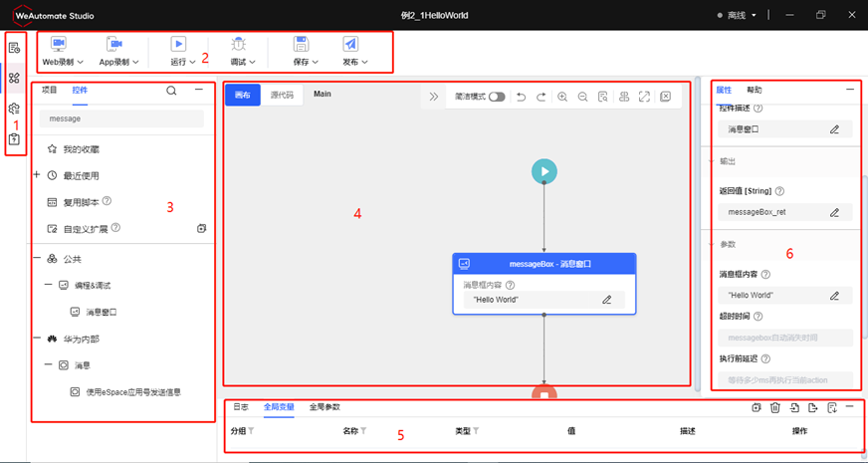
Task: Select the messageBox - 消息窗口 node header
Action: click(x=544, y=264)
